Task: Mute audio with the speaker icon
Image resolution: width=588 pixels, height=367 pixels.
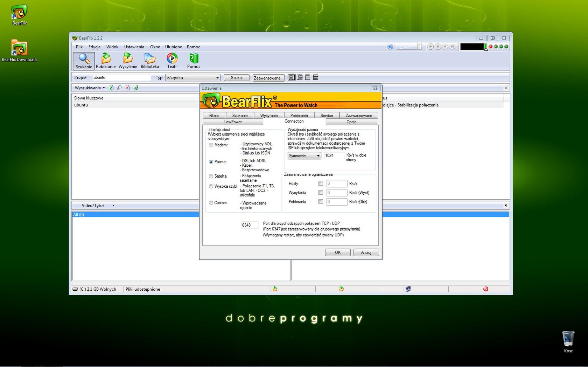Action: pos(390,47)
